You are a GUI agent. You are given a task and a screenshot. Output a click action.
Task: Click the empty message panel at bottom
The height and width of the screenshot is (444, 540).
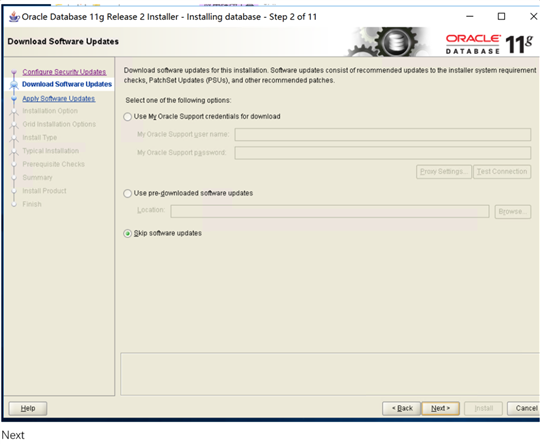[330, 374]
